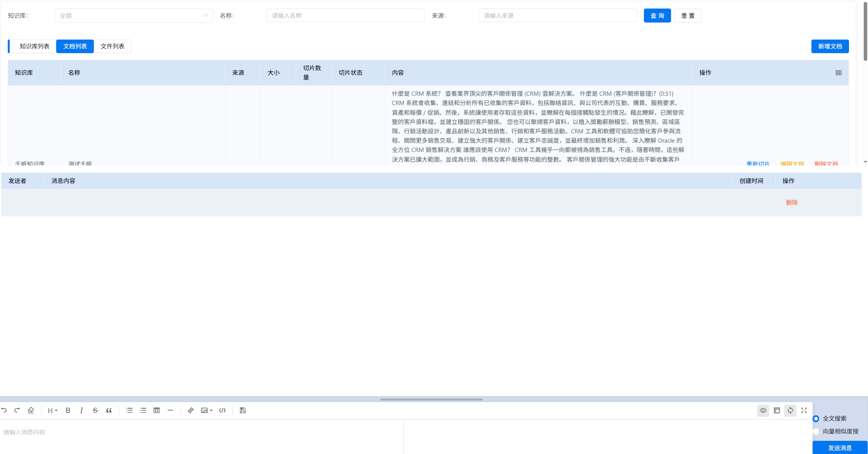Click the save icon in the editor toolbar
The height and width of the screenshot is (454, 868).
243,410
